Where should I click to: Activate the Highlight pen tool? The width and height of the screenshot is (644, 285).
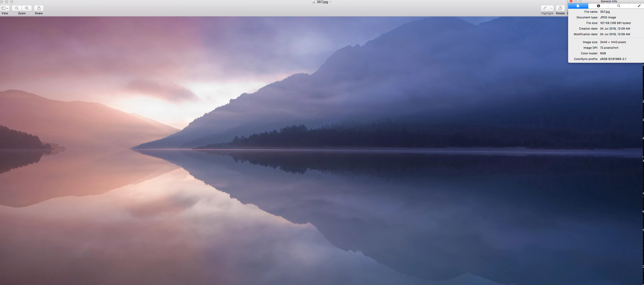pyautogui.click(x=545, y=8)
